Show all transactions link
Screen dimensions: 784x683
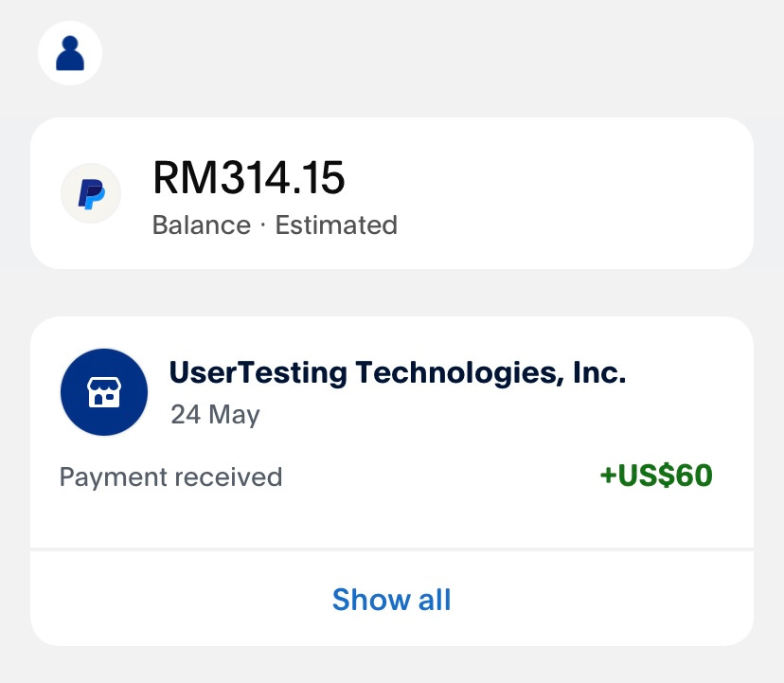point(391,600)
